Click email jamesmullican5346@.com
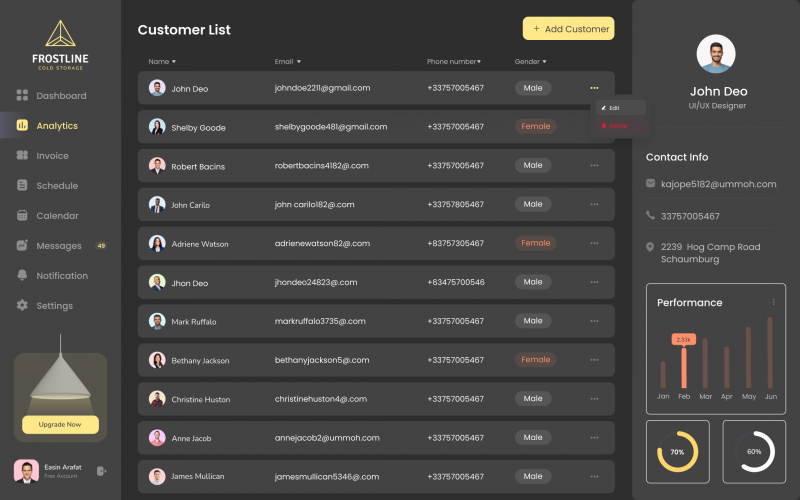Viewport: 800px width, 500px height. 327,477
